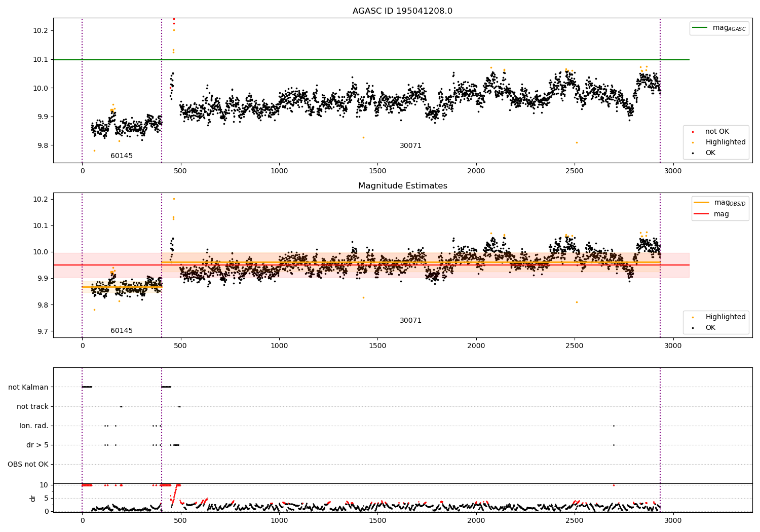Select orange mag OBSID legend entry
This screenshot has width=760, height=532.
point(720,203)
